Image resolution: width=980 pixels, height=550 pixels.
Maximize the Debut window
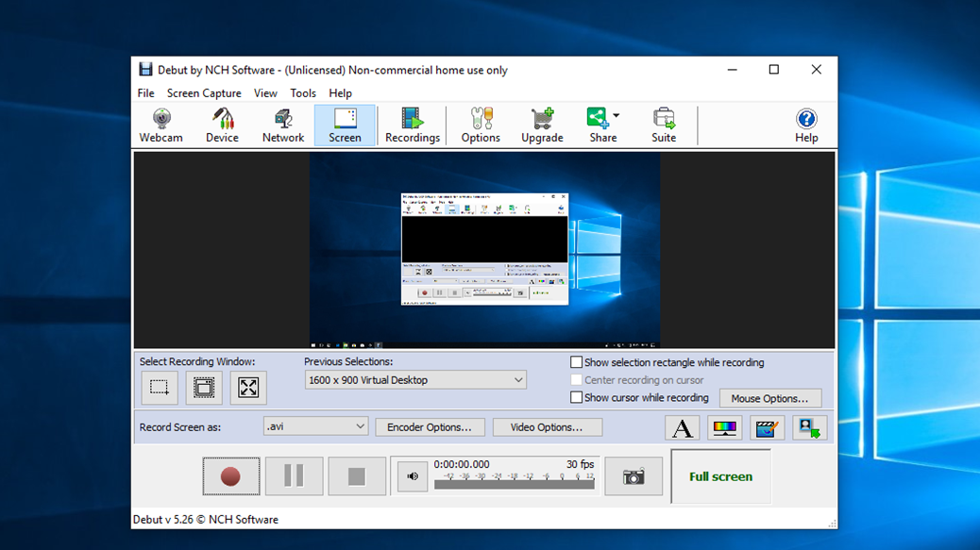pyautogui.click(x=774, y=70)
